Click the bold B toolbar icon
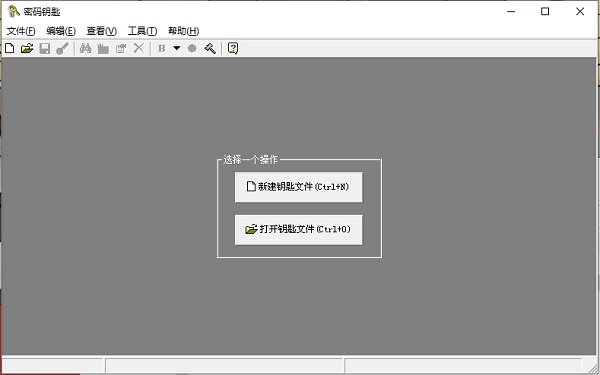600x375 pixels. pos(161,49)
